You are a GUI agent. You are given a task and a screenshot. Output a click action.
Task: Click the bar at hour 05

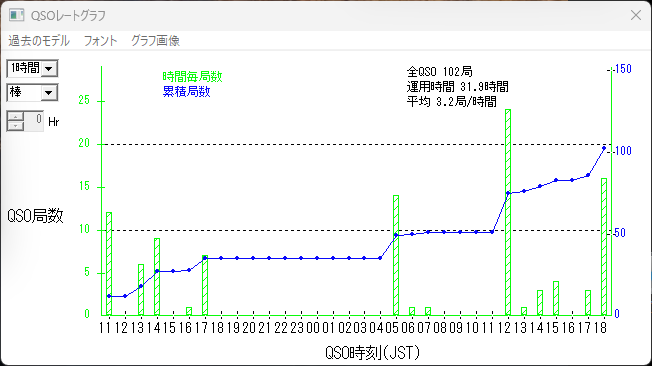(x=396, y=255)
